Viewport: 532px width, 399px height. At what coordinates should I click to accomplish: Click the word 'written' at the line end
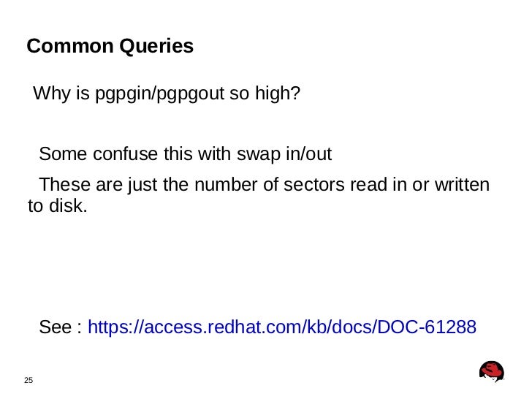click(x=462, y=185)
